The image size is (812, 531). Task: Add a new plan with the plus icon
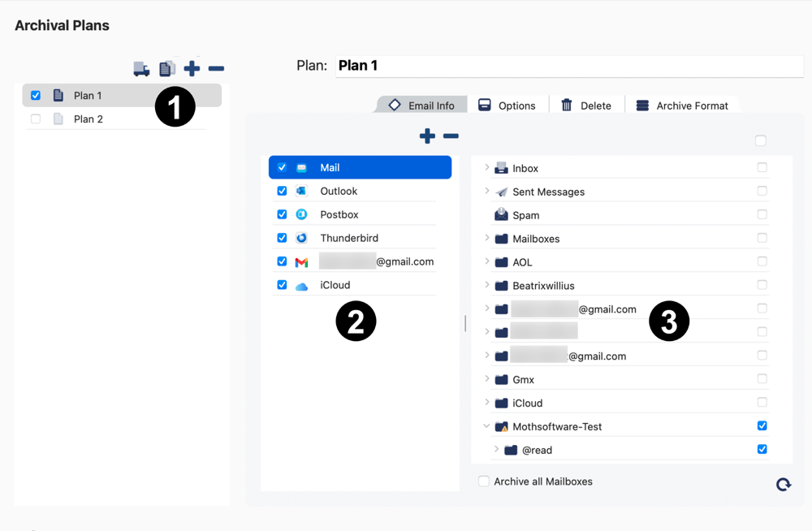pos(192,69)
